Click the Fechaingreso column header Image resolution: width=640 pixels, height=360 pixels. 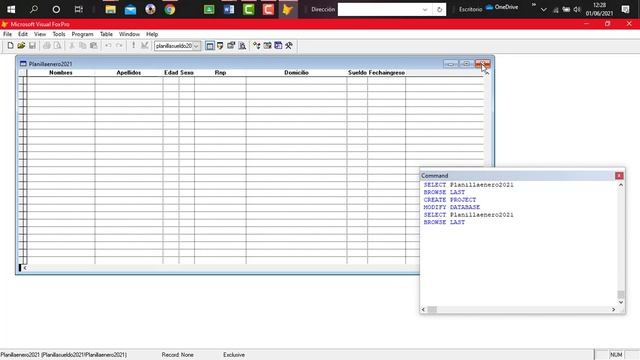click(387, 73)
